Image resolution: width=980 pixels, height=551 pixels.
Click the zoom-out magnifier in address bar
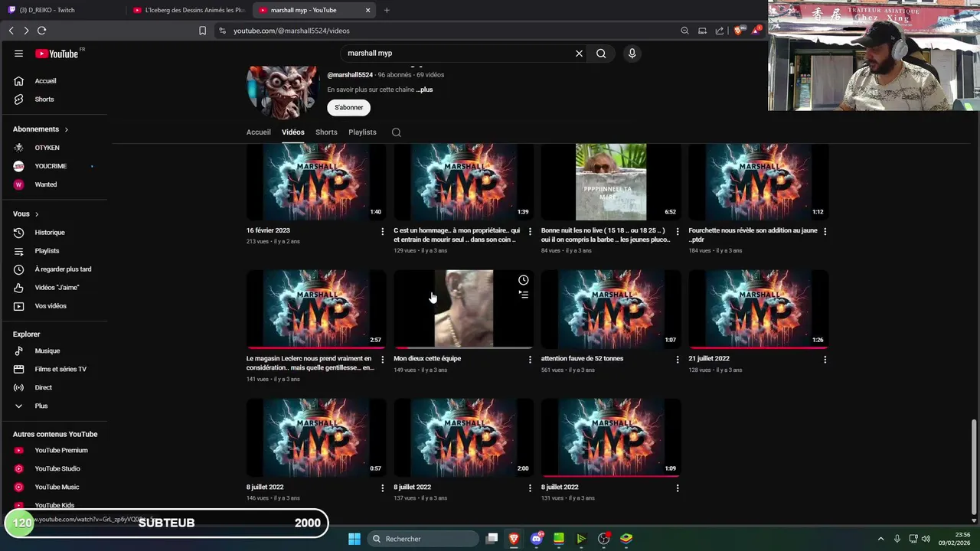point(684,31)
